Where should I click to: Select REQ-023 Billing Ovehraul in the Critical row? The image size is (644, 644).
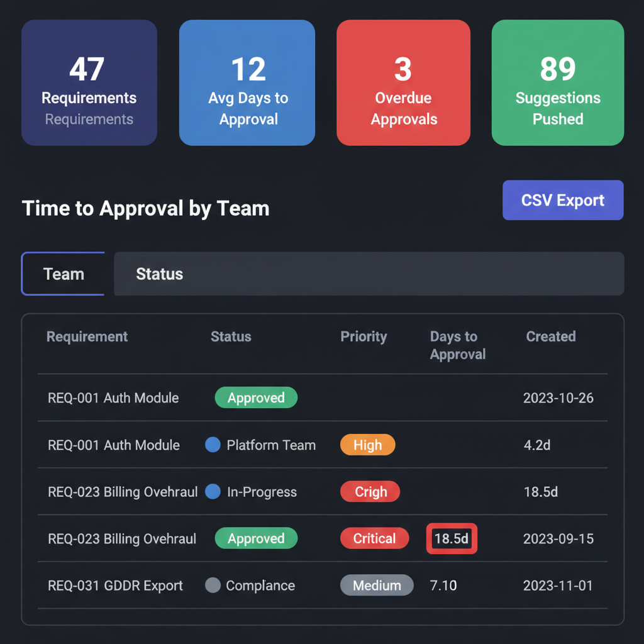click(x=122, y=539)
